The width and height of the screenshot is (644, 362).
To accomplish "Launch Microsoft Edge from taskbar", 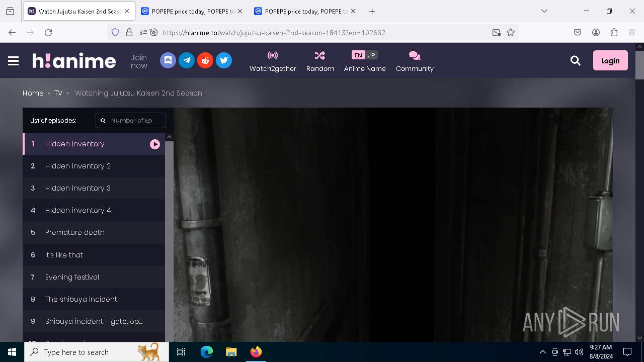I will click(207, 352).
